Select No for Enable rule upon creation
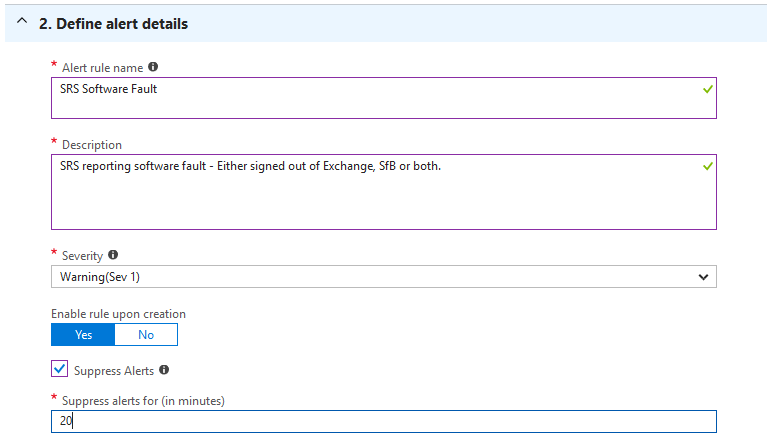The height and width of the screenshot is (441, 767). [x=146, y=335]
